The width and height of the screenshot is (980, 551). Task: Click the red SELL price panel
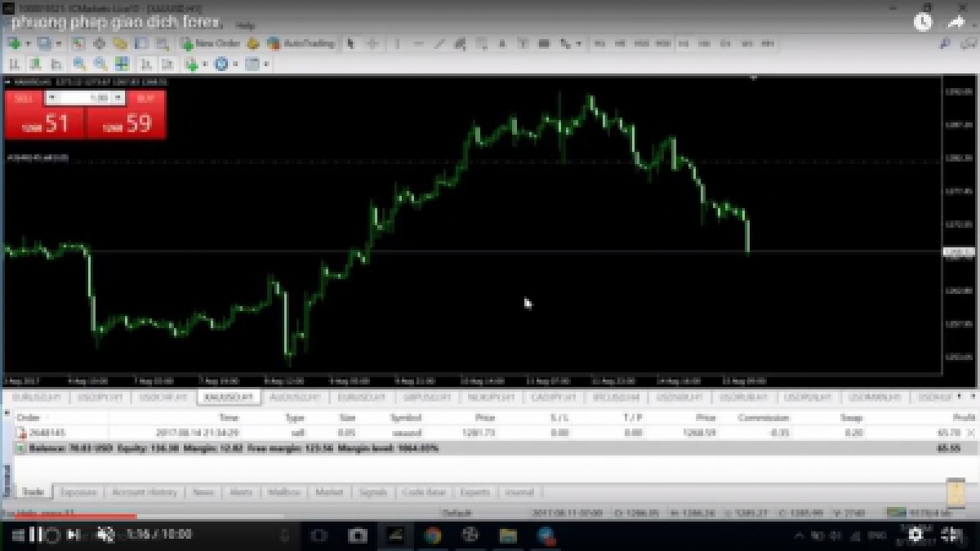click(45, 123)
